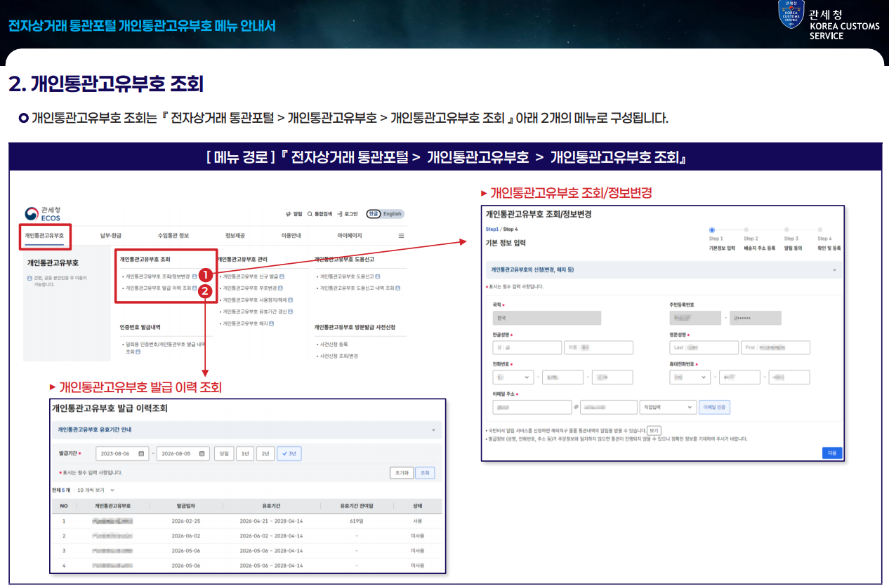
Task: Click the 관세청 ECOS logo
Action: (x=44, y=213)
